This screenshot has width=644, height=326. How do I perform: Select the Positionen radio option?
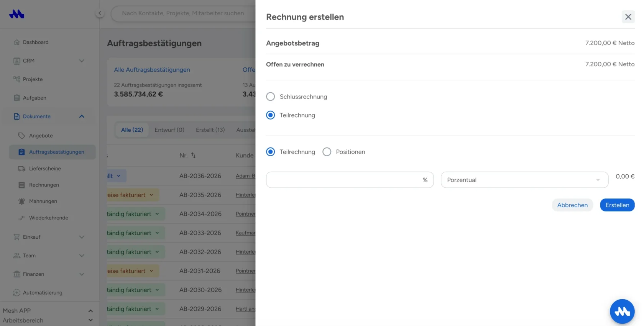[x=327, y=152]
